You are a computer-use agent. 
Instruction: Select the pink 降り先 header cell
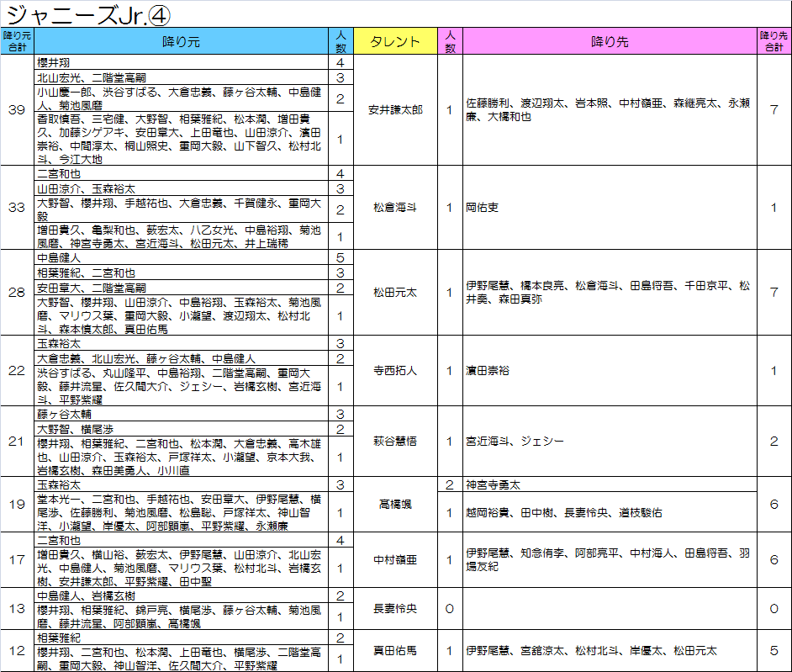coord(610,41)
